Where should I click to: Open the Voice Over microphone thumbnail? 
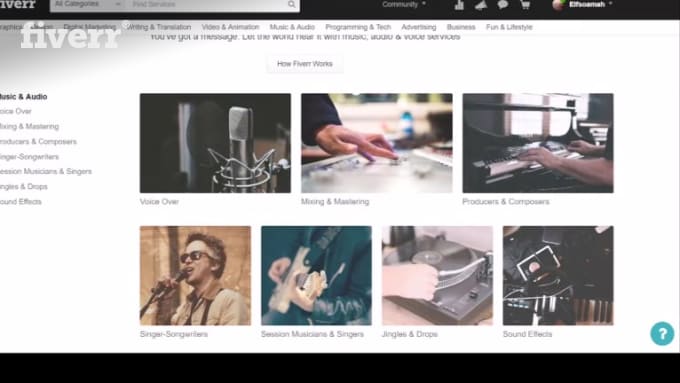click(x=215, y=143)
